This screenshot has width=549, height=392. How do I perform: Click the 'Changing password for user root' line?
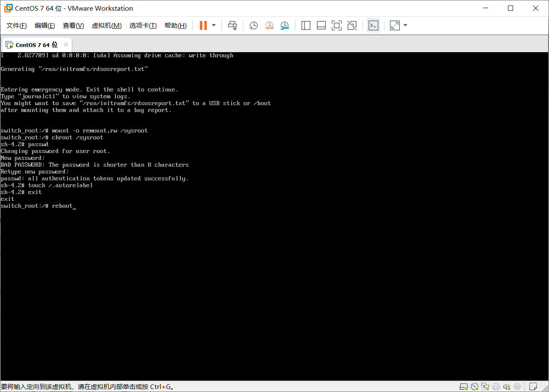56,151
